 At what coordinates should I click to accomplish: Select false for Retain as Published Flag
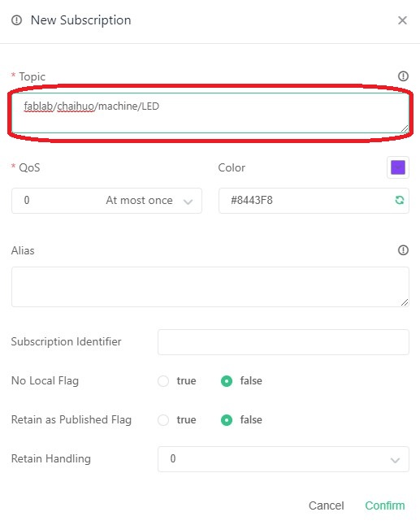[227, 420]
